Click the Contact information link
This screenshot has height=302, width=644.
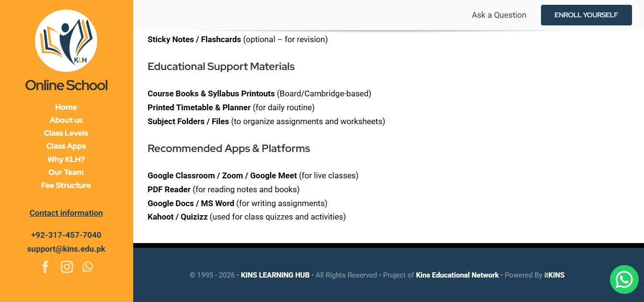[x=66, y=212]
